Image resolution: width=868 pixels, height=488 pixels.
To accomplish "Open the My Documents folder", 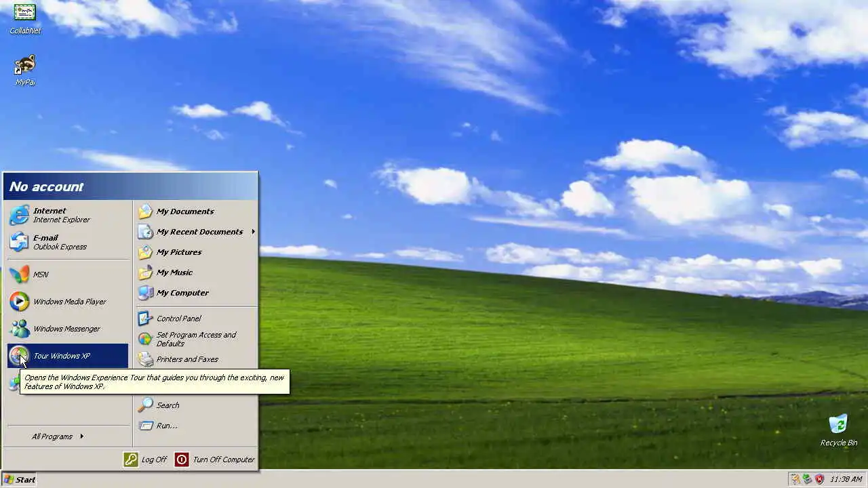I will (196, 211).
